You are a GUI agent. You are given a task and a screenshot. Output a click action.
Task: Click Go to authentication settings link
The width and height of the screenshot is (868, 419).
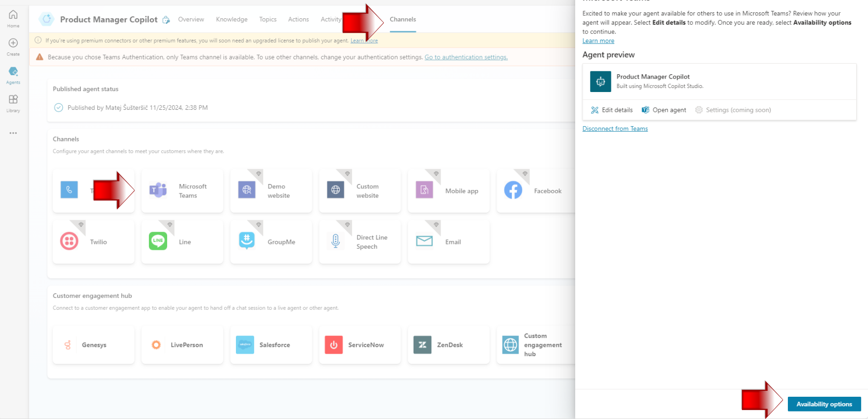pyautogui.click(x=466, y=57)
